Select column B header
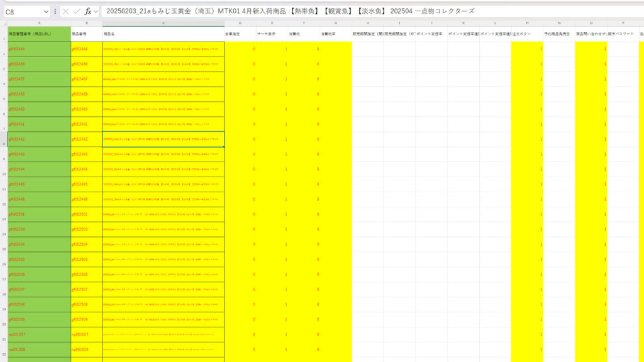Viewport: 644px width, 362px height. [87, 23]
